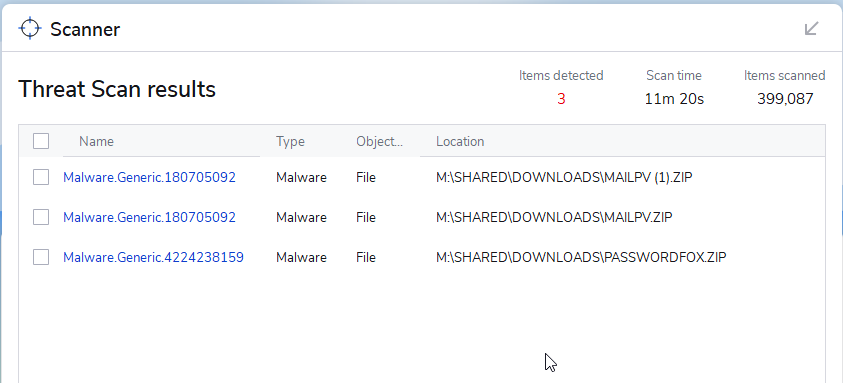Check the box for PASSWORDFOX.ZIP row
This screenshot has height=383, width=843.
pyautogui.click(x=41, y=257)
